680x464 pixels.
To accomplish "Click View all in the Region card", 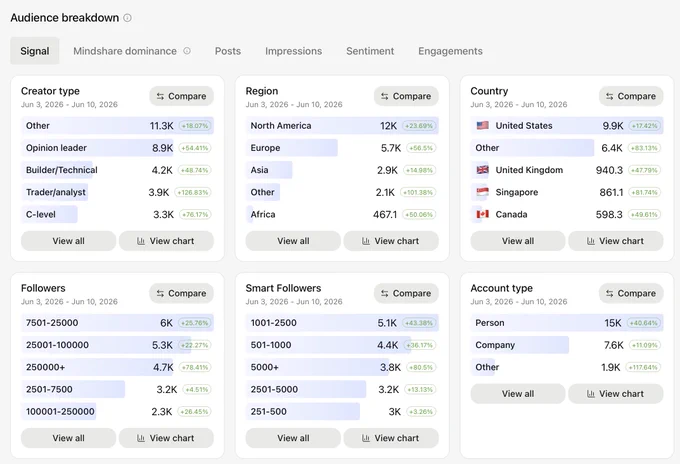I will point(293,241).
